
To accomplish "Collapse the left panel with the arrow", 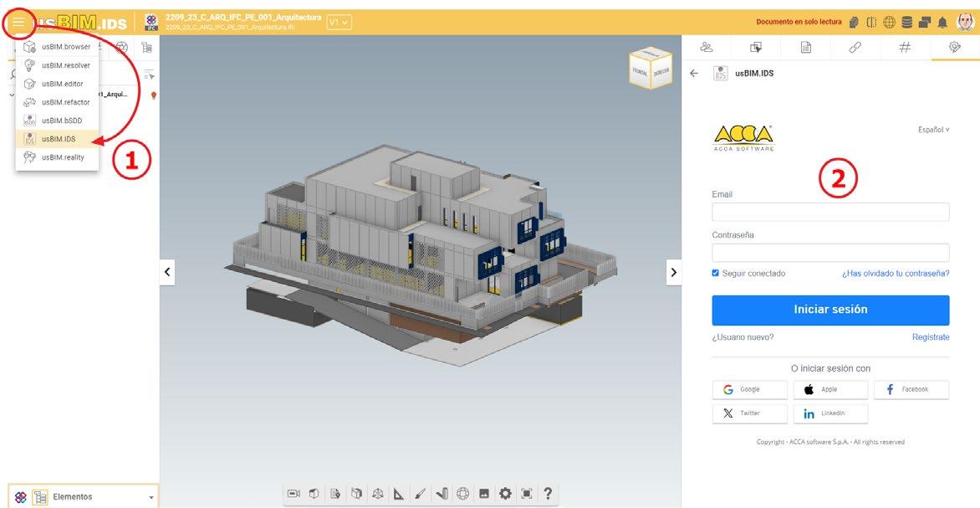I will click(x=167, y=272).
